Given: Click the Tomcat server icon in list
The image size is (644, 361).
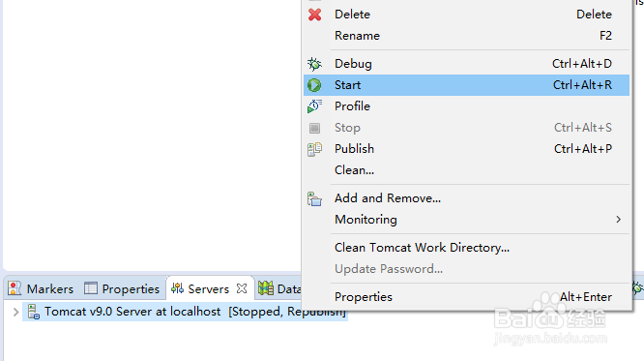Looking at the screenshot, I should 34,312.
